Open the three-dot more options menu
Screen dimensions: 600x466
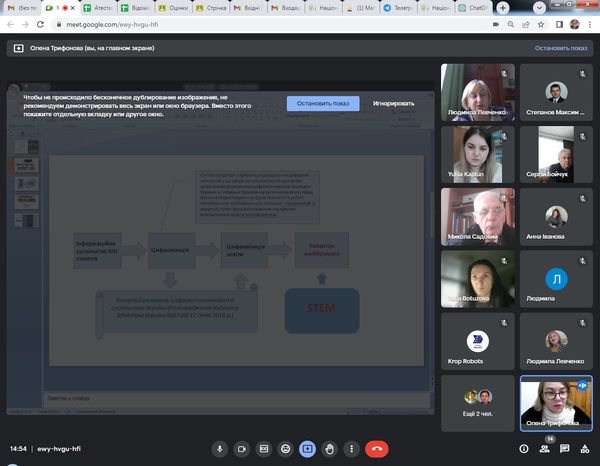(x=351, y=449)
